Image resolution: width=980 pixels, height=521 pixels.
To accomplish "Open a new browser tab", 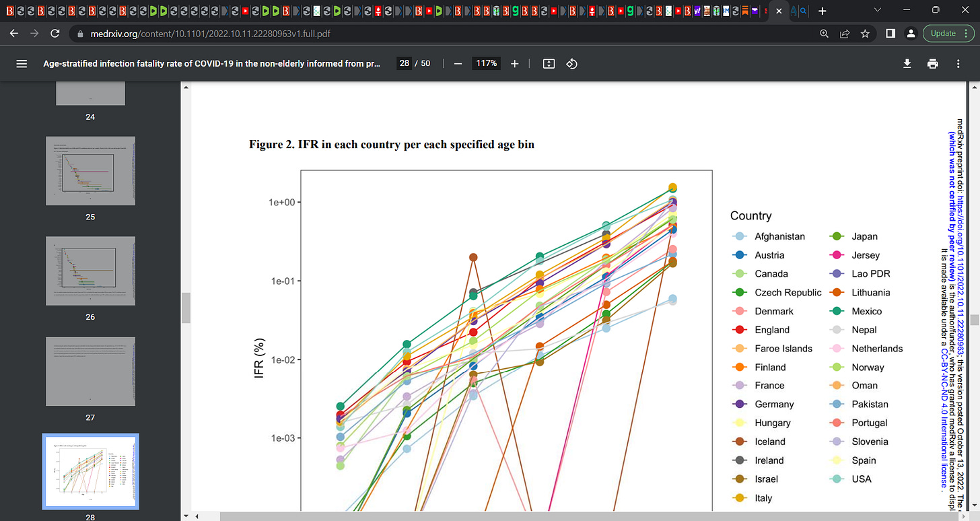I will [x=822, y=11].
